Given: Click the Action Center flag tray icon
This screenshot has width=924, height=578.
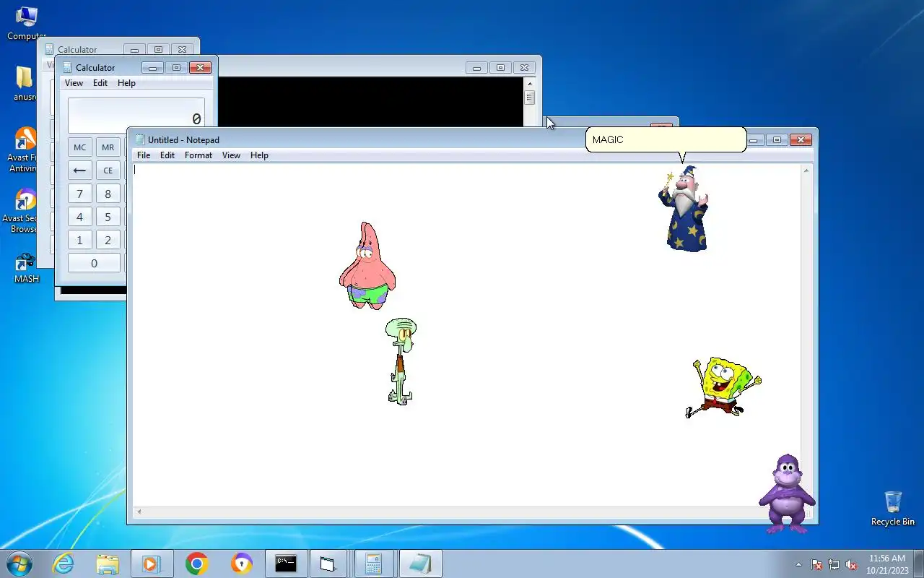Looking at the screenshot, I should pyautogui.click(x=816, y=564).
